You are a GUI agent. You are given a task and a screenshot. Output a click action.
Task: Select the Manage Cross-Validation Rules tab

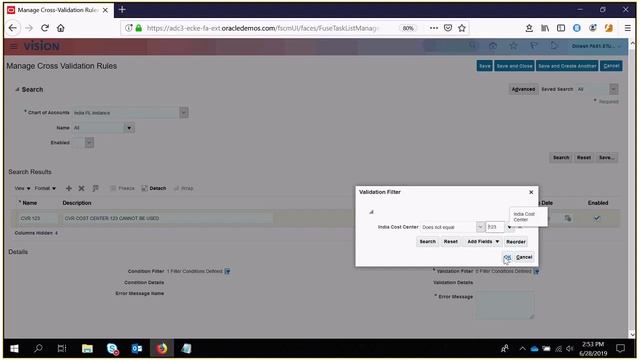pyautogui.click(x=57, y=10)
